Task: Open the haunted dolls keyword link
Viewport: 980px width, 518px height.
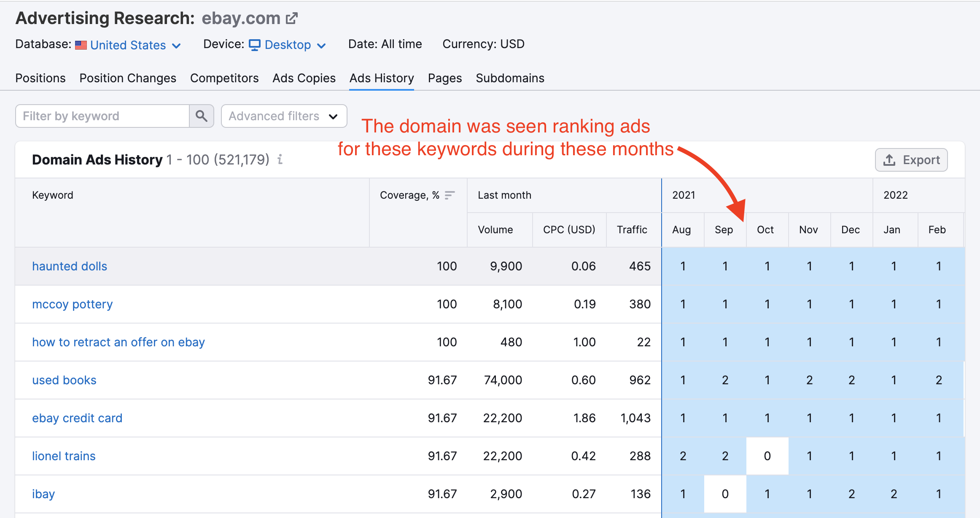Action: click(x=70, y=266)
